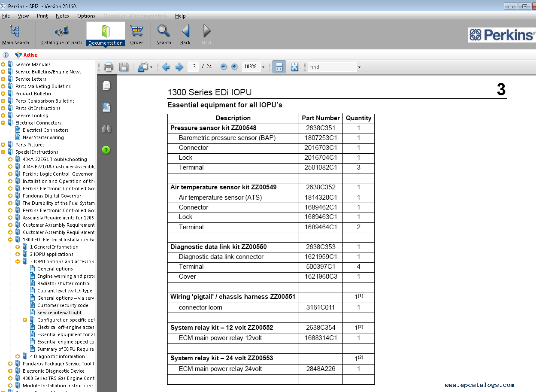Collapse the Special Instructions node

[3, 152]
